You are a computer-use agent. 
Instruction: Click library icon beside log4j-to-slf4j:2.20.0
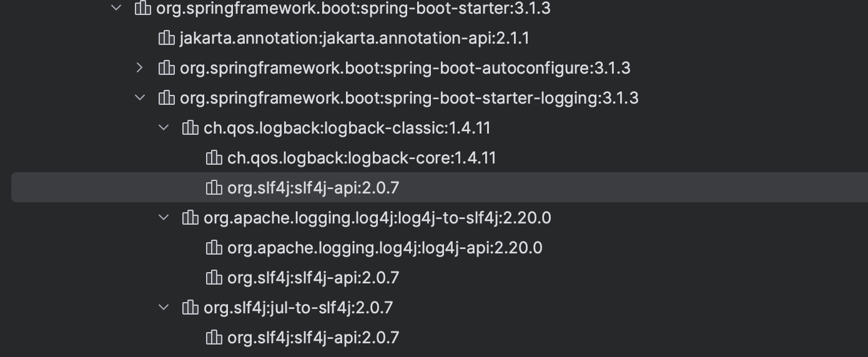pos(190,218)
